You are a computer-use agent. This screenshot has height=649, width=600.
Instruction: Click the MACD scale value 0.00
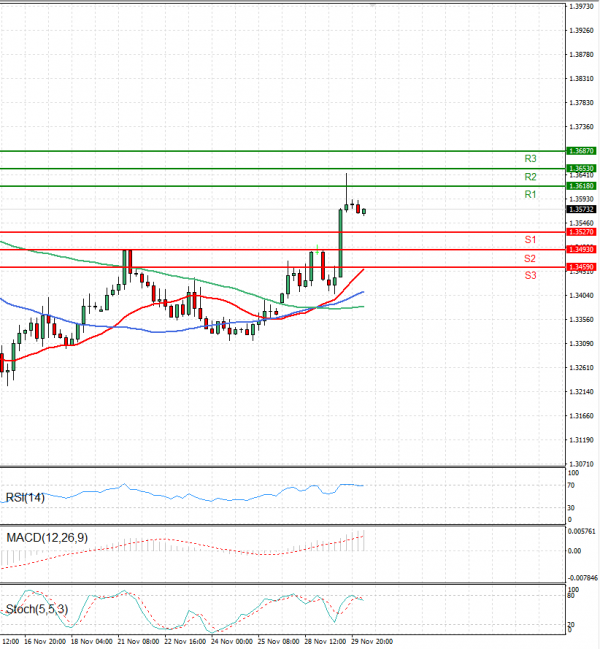tap(574, 551)
